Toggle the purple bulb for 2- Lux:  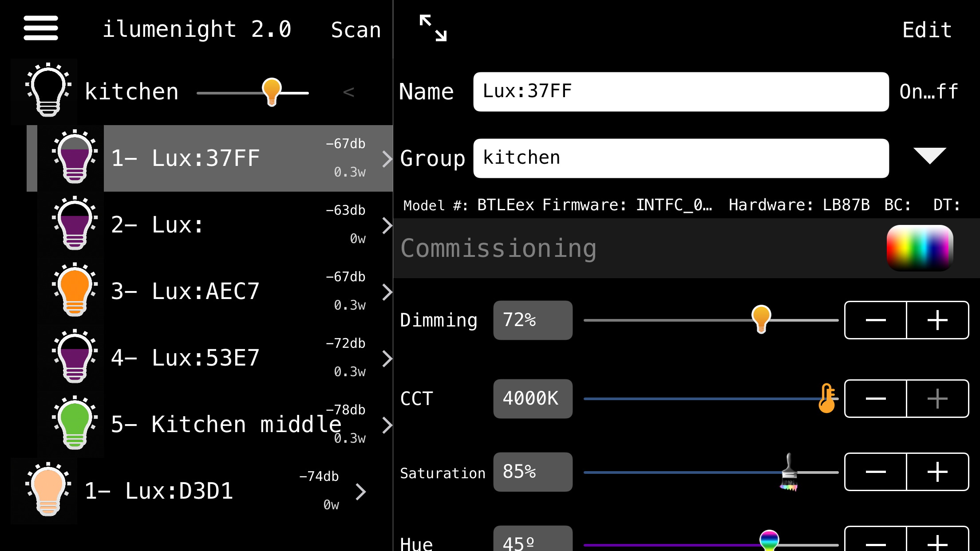[75, 223]
